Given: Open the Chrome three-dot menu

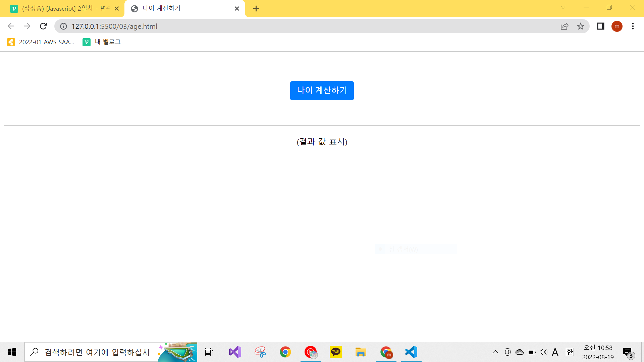Looking at the screenshot, I should tap(633, 26).
